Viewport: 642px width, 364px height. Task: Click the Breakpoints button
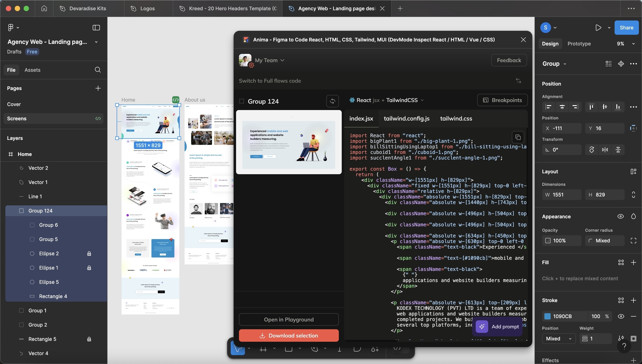(502, 100)
